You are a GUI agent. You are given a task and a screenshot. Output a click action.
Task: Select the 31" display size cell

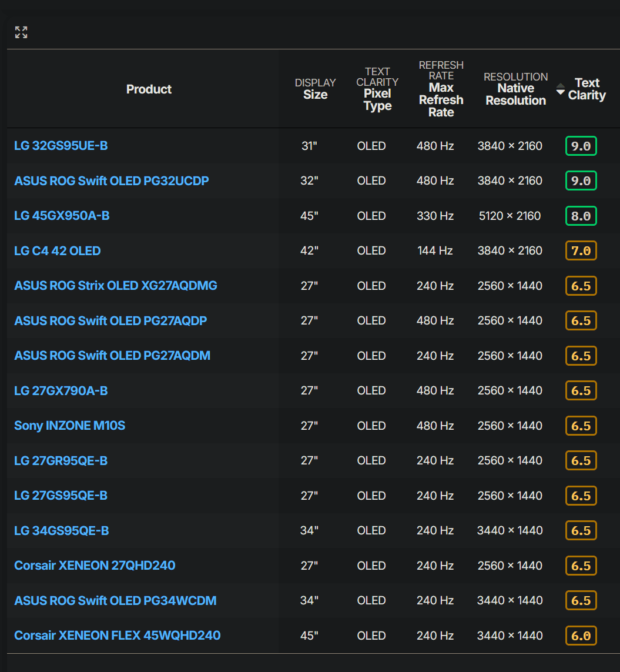[309, 146]
